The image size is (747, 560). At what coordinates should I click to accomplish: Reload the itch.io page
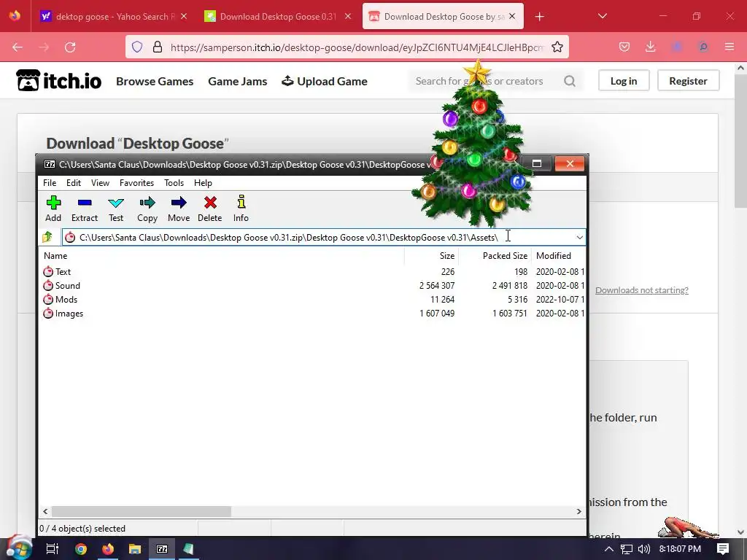(70, 47)
